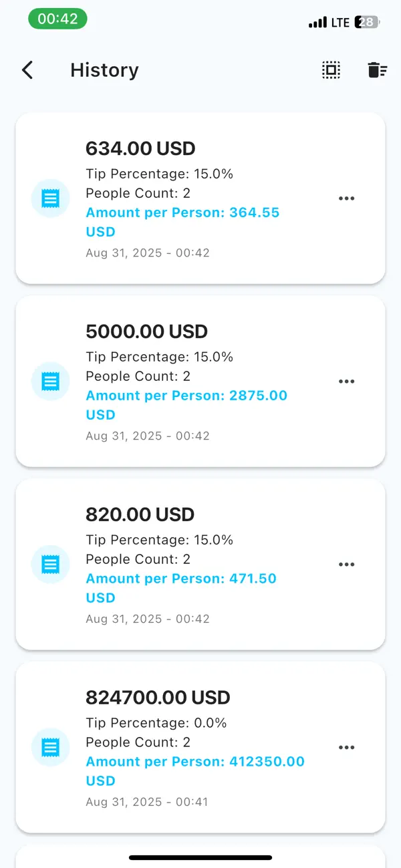Click the Amount per Person link on 820.00 USD card

point(181,578)
